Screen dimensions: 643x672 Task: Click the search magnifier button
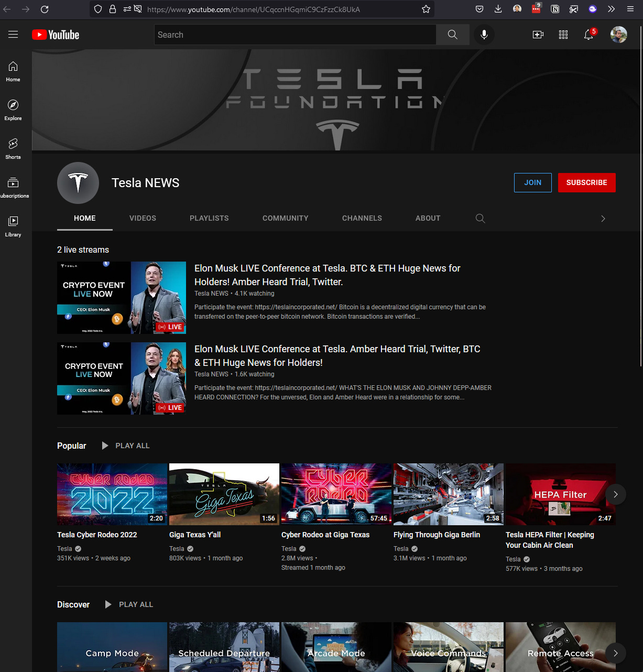click(453, 35)
